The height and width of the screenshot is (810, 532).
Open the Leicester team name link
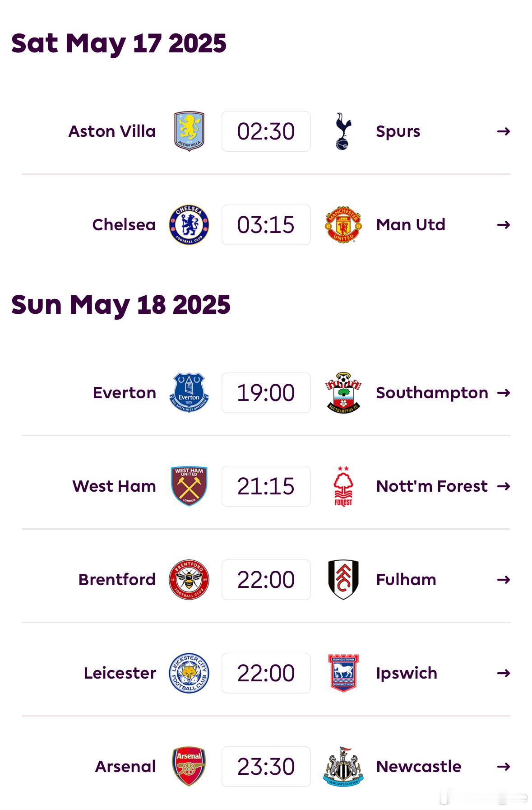pos(120,673)
